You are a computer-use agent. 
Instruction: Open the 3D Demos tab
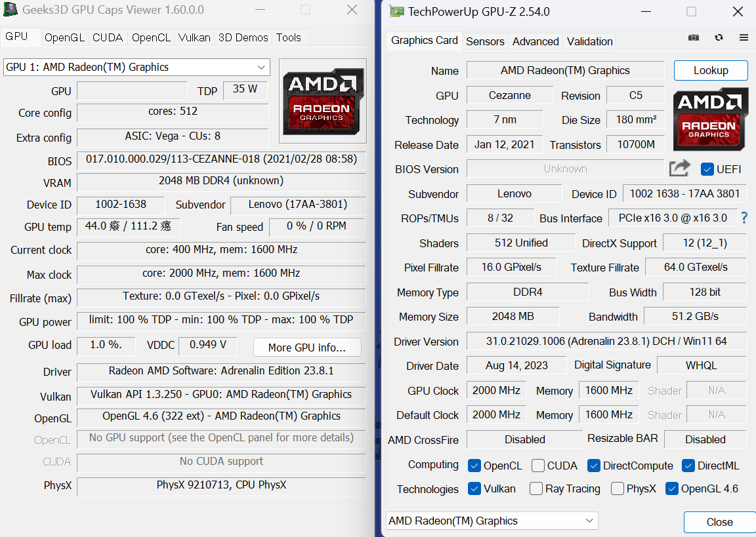[243, 37]
